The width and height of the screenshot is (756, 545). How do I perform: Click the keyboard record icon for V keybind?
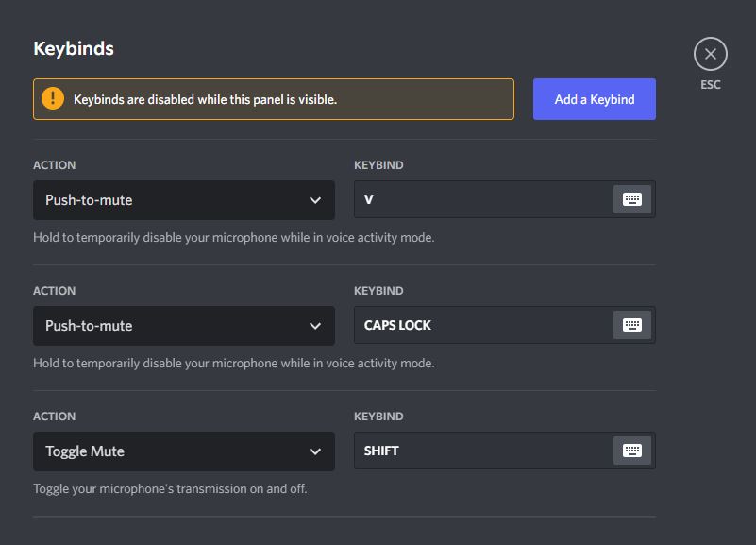click(x=632, y=199)
